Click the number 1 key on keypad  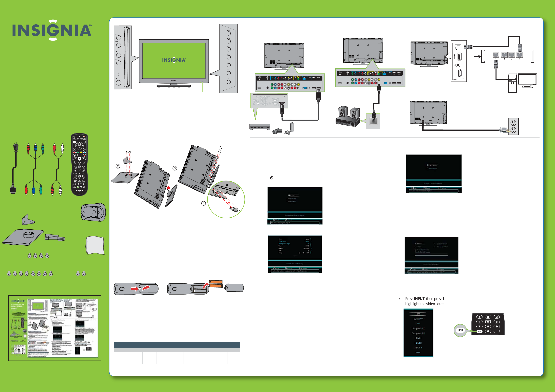(x=479, y=317)
